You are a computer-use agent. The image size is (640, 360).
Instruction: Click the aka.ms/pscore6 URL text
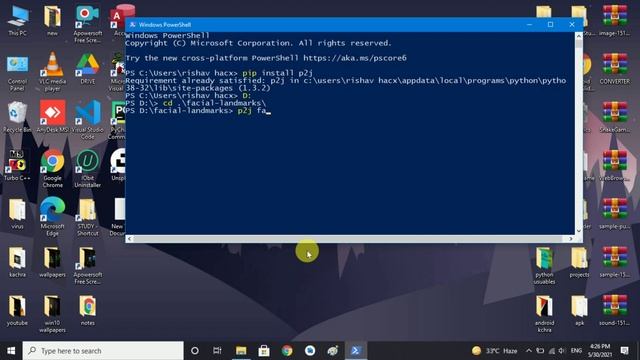(355, 58)
